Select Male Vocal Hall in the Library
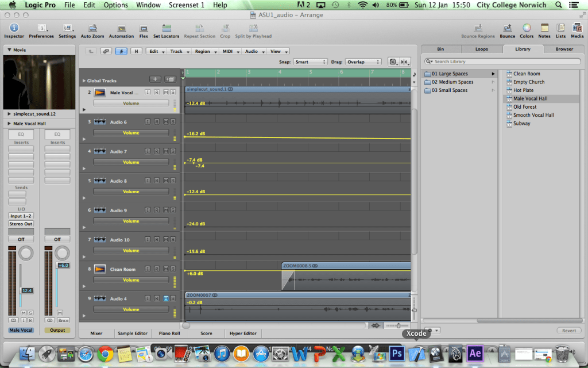Image resolution: width=588 pixels, height=368 pixels. pyautogui.click(x=529, y=98)
